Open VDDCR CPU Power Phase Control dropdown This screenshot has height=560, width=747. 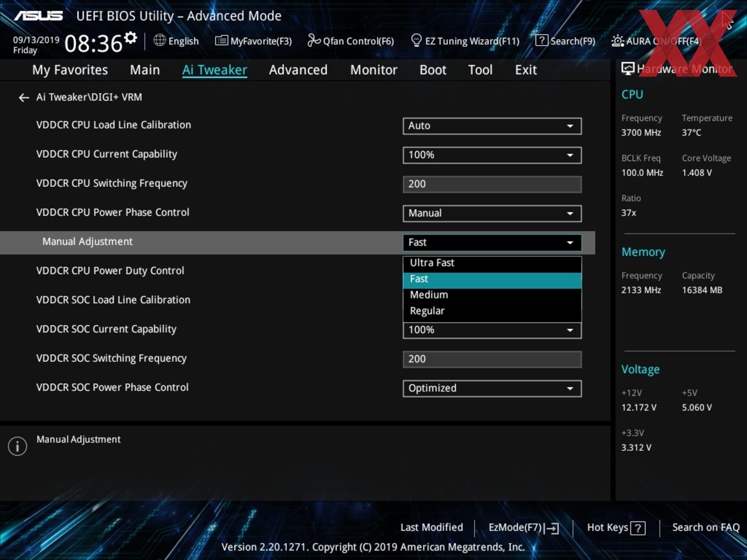coord(492,213)
